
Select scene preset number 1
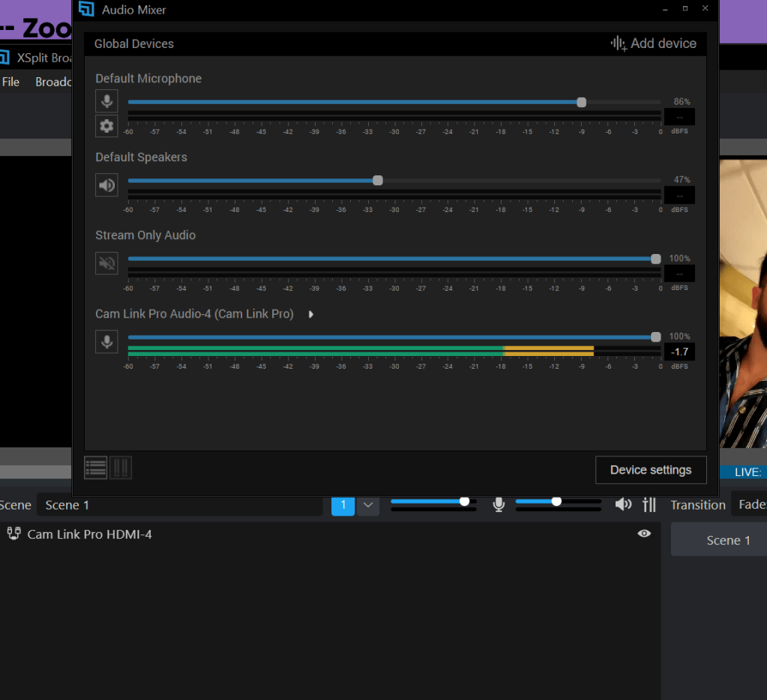(343, 505)
